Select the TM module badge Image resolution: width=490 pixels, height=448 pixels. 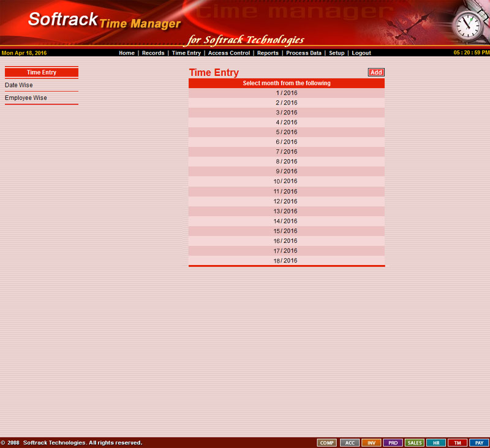point(457,442)
